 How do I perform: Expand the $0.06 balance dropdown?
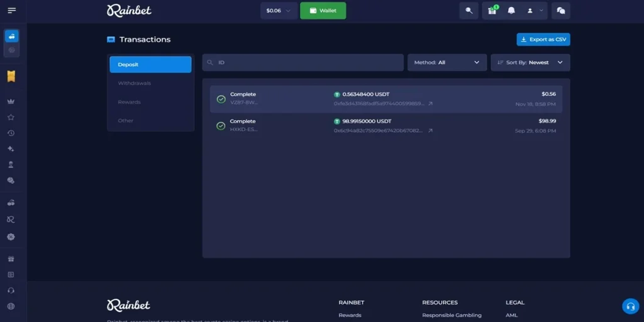tap(279, 11)
